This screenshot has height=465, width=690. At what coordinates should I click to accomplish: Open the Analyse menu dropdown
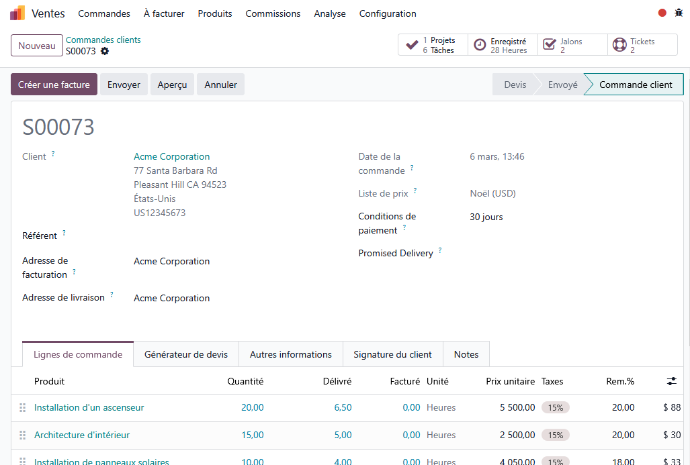pyautogui.click(x=329, y=14)
